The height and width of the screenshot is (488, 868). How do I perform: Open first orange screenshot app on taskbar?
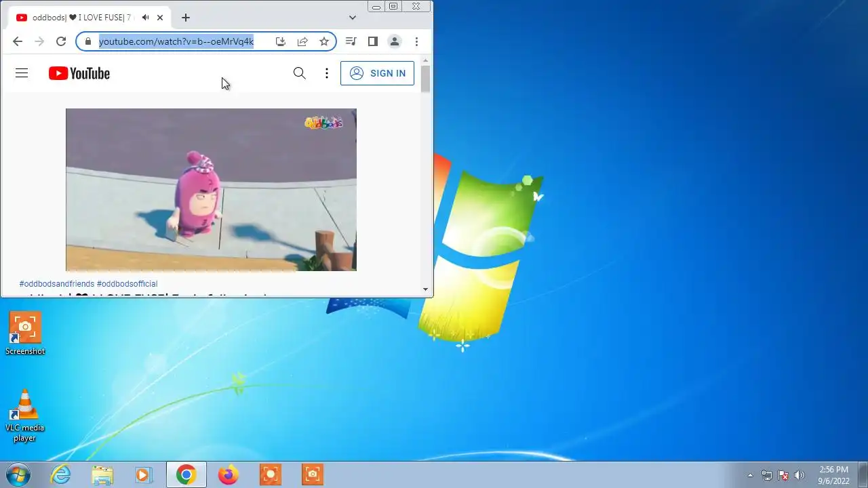pyautogui.click(x=270, y=474)
